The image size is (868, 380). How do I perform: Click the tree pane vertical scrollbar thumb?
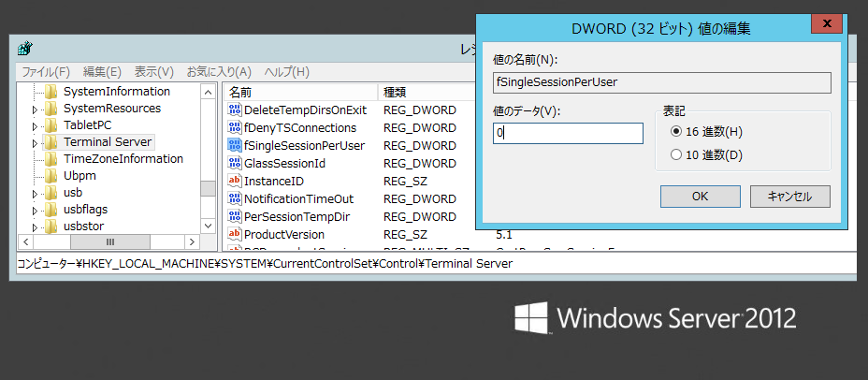click(x=209, y=188)
